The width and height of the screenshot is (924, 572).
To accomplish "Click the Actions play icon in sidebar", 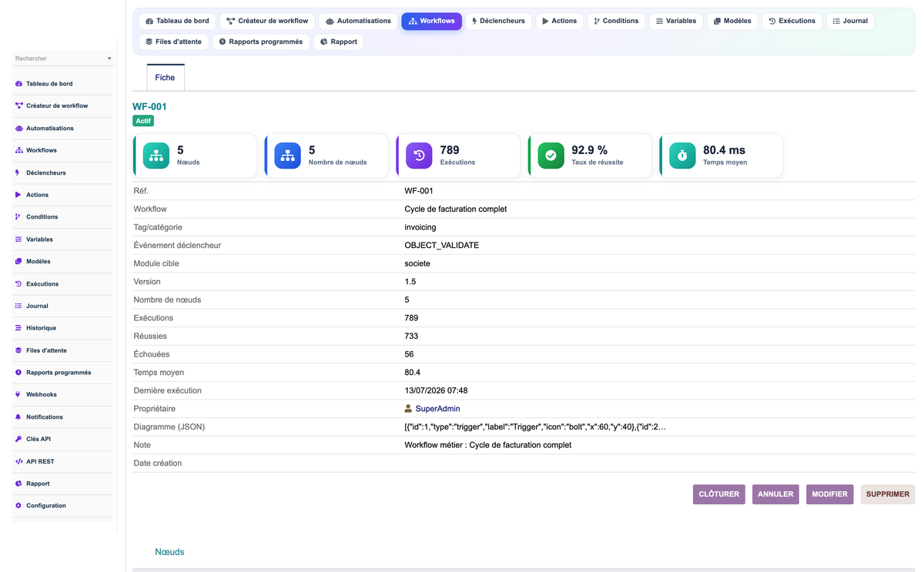I will click(18, 195).
